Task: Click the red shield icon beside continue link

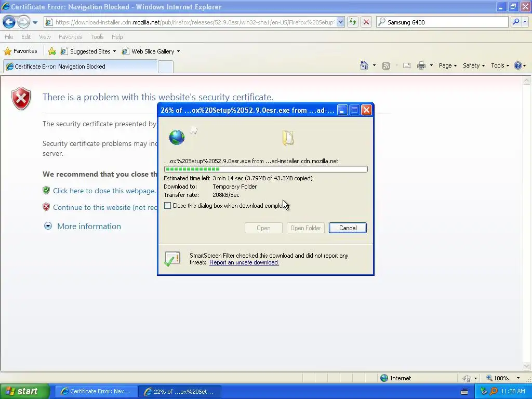Action: [x=46, y=207]
